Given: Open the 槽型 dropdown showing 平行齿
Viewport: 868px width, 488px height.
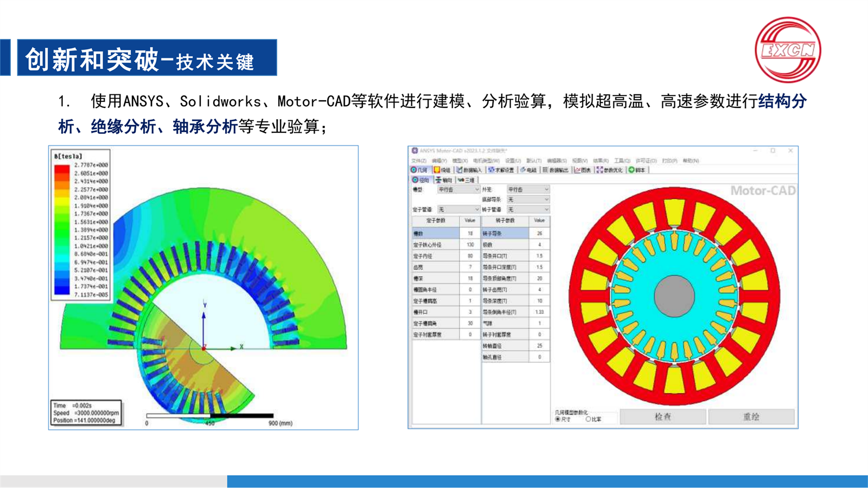Looking at the screenshot, I should tap(458, 190).
